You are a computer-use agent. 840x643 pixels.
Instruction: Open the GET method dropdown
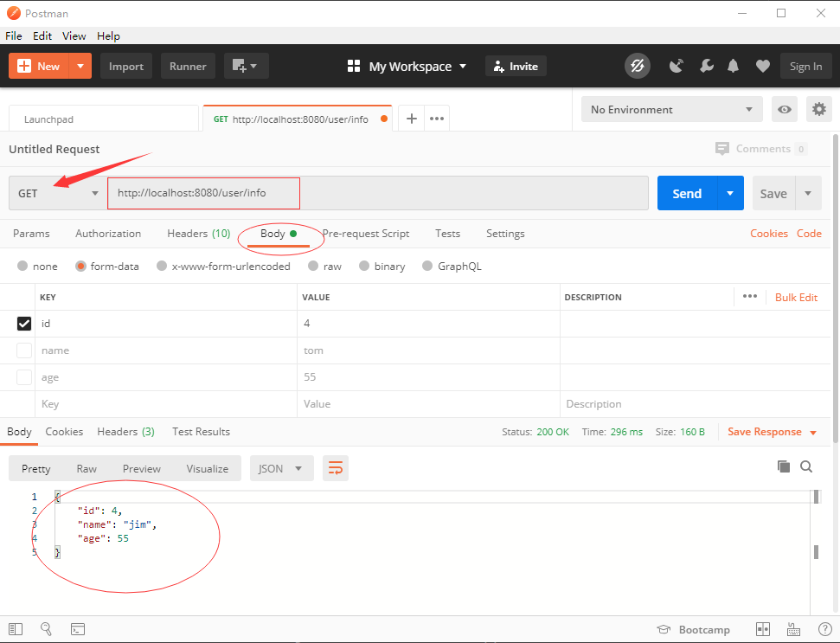pyautogui.click(x=58, y=193)
